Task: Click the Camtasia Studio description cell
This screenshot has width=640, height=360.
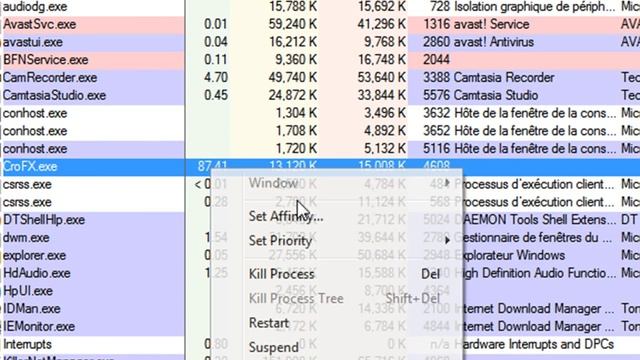Action: 496,95
